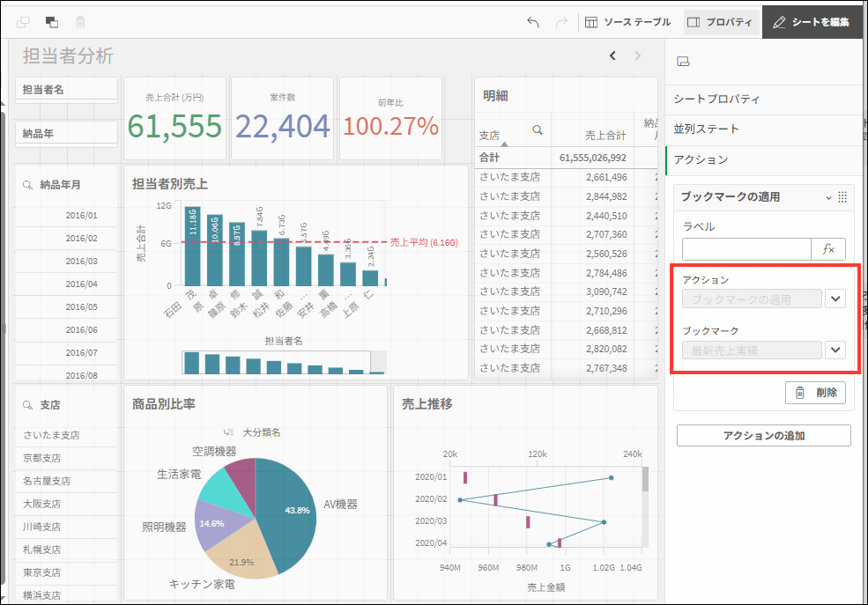The height and width of the screenshot is (605, 868).
Task: Open ソーステーブル from top toolbar
Action: (628, 22)
